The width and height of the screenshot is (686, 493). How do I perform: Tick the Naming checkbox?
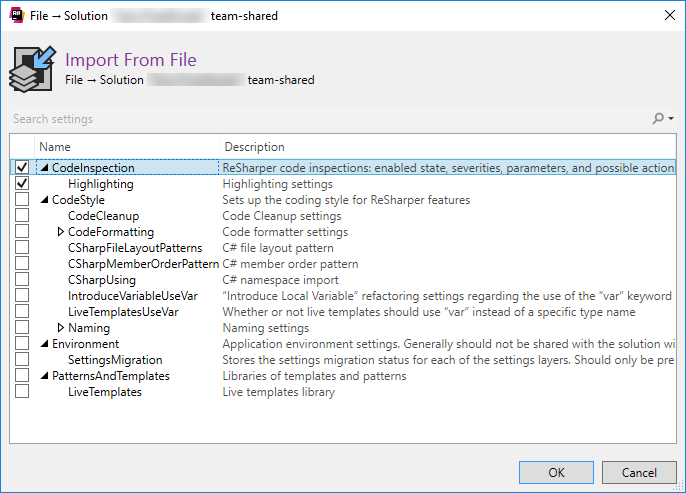[22, 327]
